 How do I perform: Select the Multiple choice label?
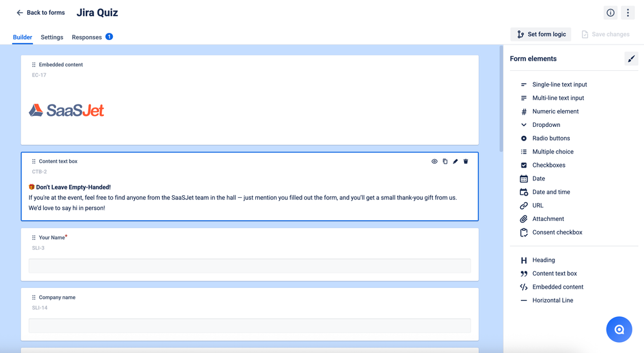pyautogui.click(x=553, y=152)
